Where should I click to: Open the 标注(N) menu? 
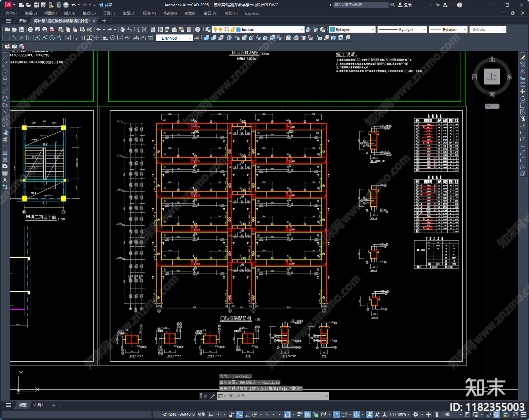click(x=149, y=13)
